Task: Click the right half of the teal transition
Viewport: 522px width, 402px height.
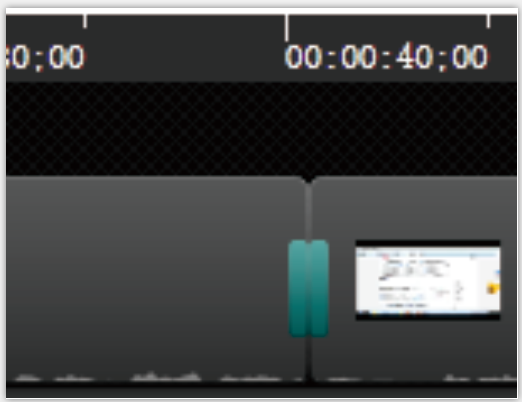Action: click(320, 289)
